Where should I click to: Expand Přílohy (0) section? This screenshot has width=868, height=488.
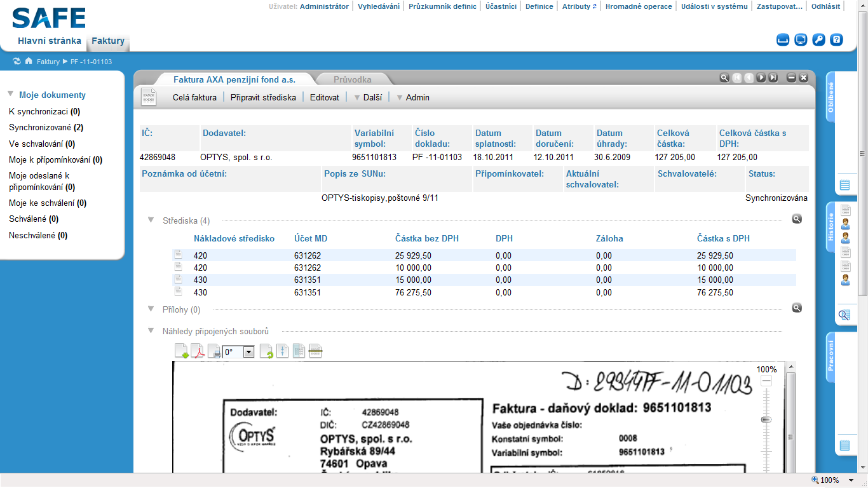[151, 309]
